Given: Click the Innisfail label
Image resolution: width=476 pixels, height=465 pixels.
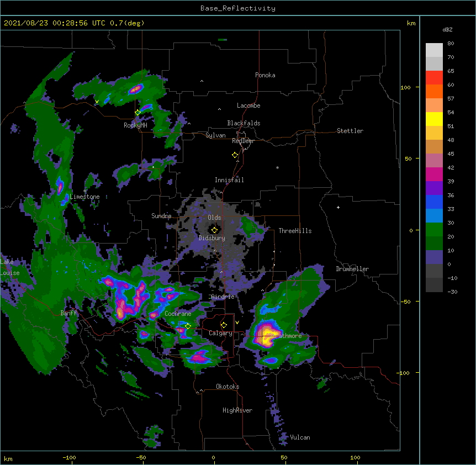Looking at the screenshot, I should click(229, 180).
